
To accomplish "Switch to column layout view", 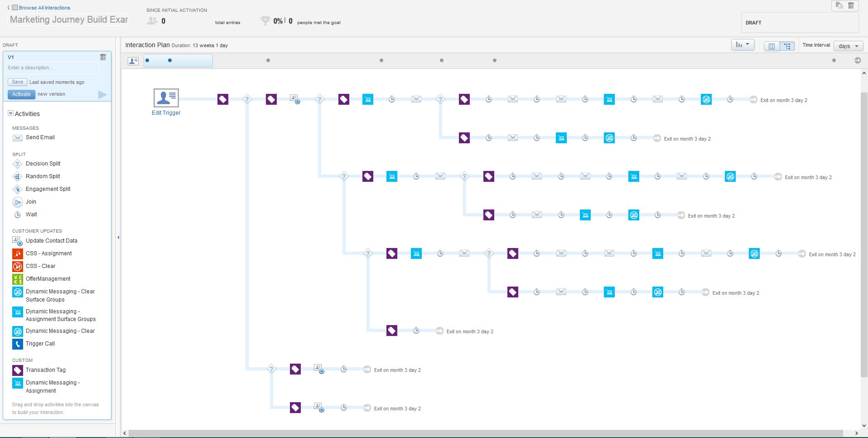I will click(x=772, y=46).
